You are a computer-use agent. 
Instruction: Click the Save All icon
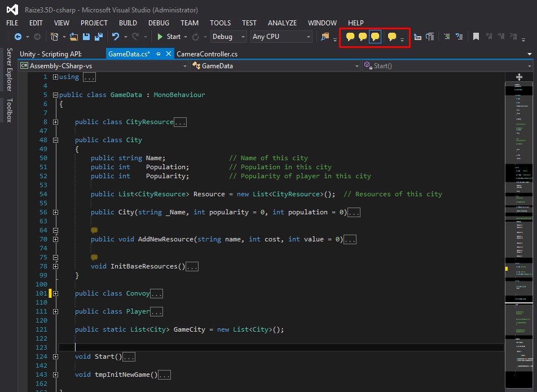click(x=98, y=37)
